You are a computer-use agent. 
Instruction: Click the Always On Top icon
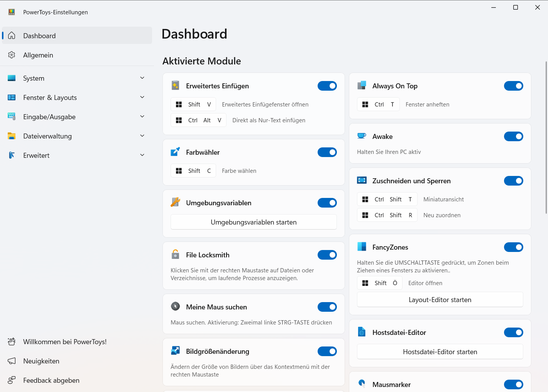(362, 86)
